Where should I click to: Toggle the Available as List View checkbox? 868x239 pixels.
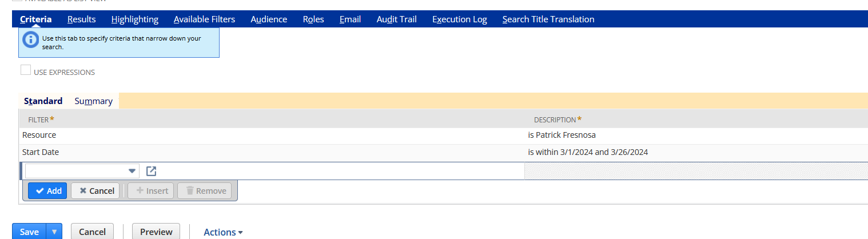click(x=16, y=1)
